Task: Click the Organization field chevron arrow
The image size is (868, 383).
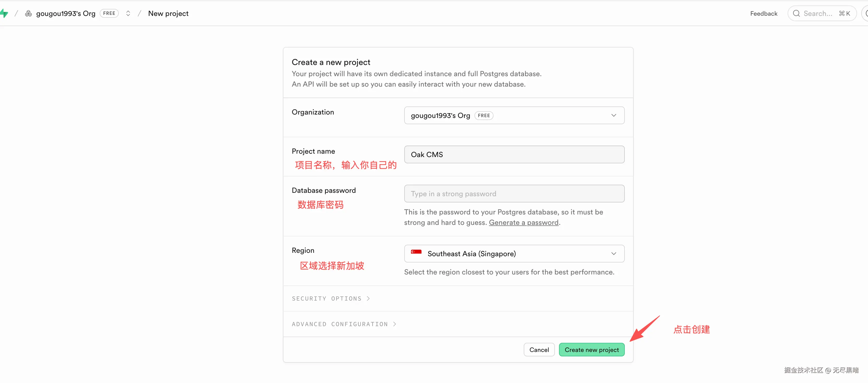Action: pos(614,116)
